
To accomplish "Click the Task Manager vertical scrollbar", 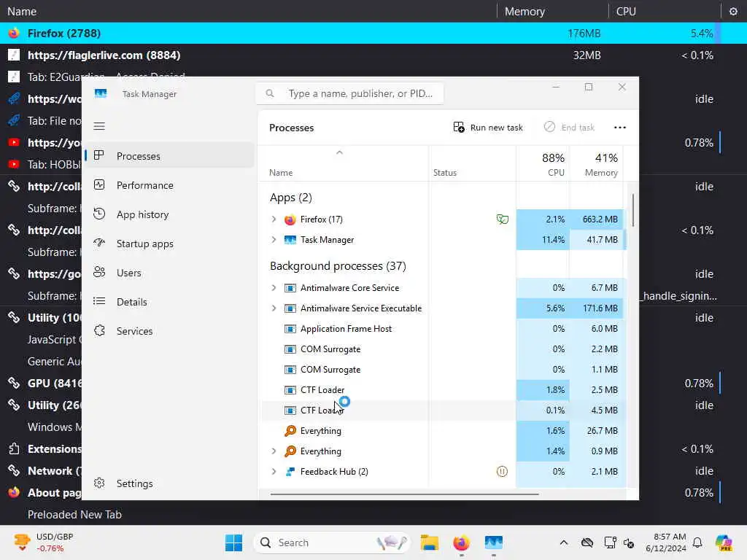I will click(x=633, y=210).
